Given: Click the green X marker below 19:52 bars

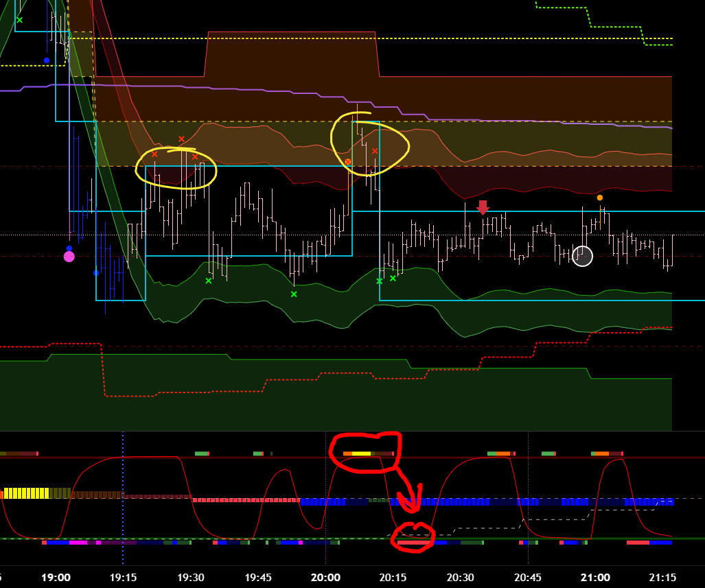Looking at the screenshot, I should pos(294,294).
